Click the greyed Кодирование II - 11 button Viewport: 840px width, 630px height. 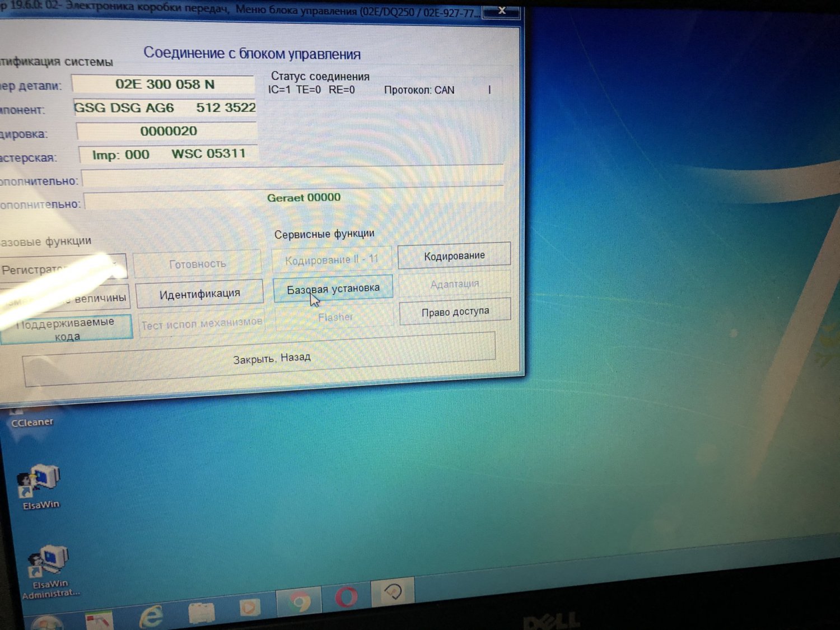332,260
